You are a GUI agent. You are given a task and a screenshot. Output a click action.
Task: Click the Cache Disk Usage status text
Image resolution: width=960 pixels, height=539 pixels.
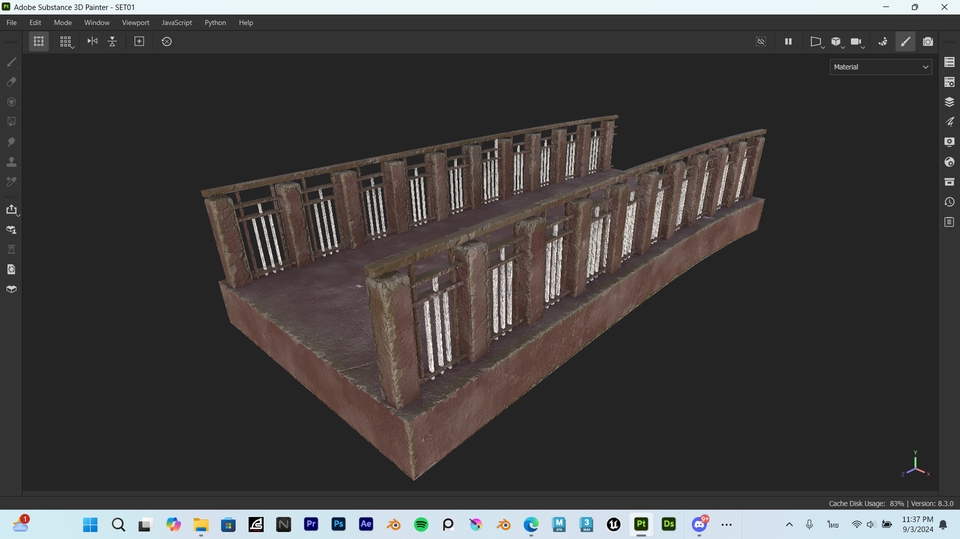click(x=866, y=503)
